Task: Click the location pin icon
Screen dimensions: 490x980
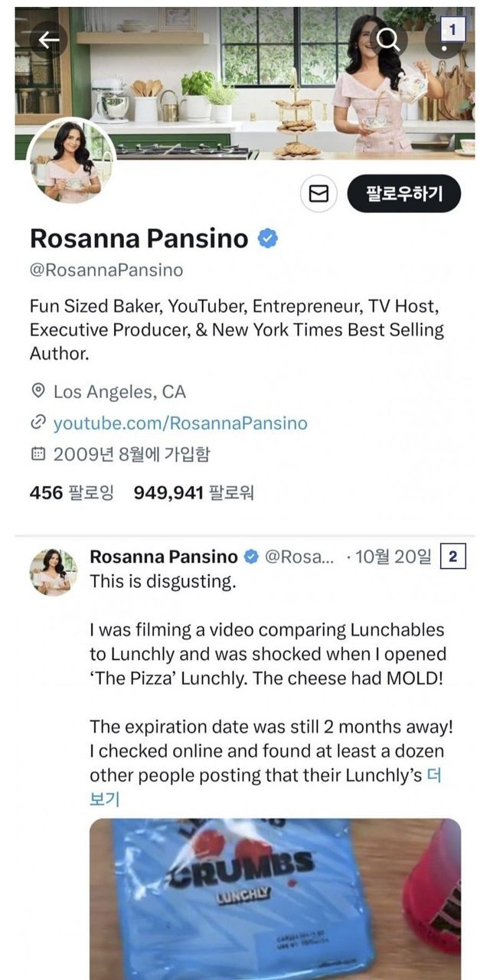Action: (38, 392)
